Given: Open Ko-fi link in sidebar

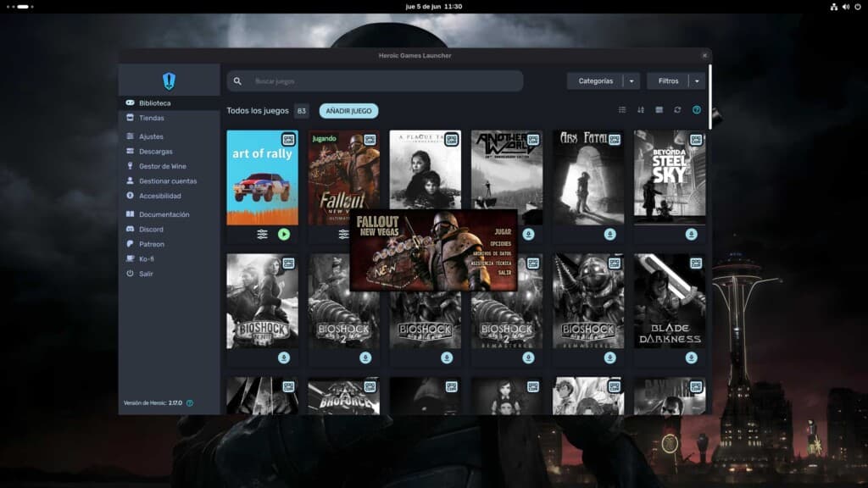Looking at the screenshot, I should tap(169, 259).
